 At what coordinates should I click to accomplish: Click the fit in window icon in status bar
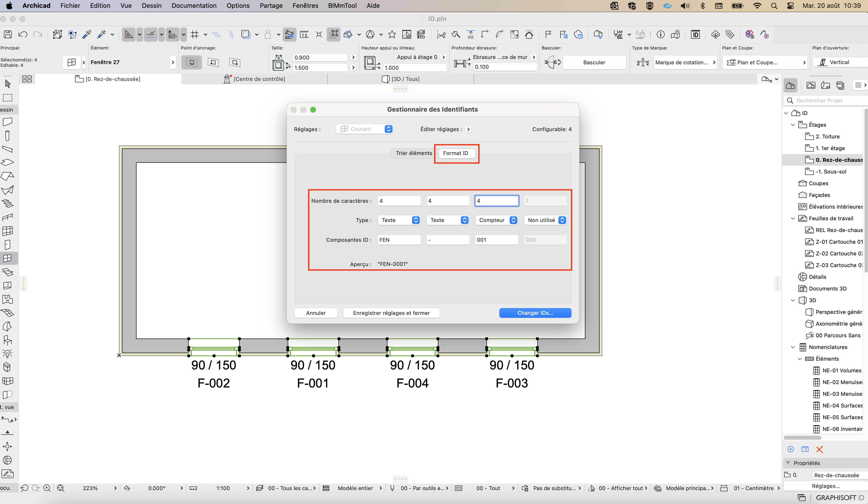(61, 488)
